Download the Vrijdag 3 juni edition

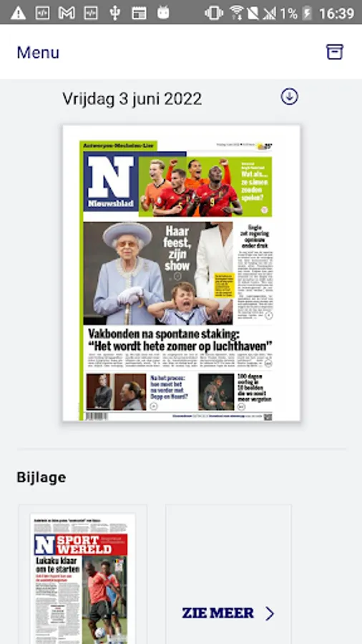[289, 97]
